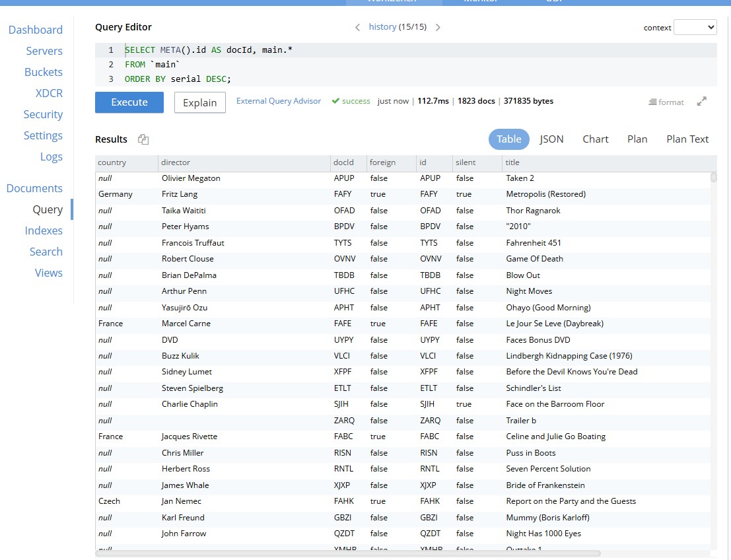Select the Metropolis (Restored) title cell
The height and width of the screenshot is (560, 731).
pyautogui.click(x=545, y=194)
